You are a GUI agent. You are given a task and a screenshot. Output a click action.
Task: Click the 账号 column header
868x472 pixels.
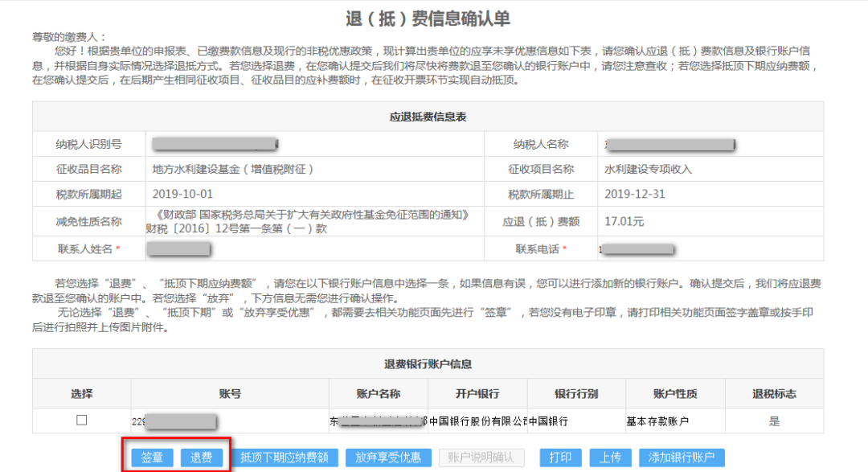click(x=230, y=394)
